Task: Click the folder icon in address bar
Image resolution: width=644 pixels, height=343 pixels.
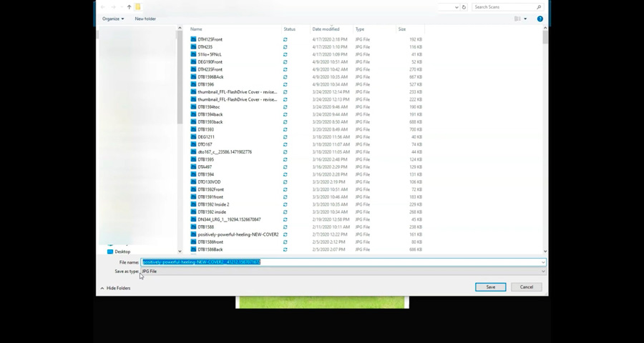Action: coord(138,7)
